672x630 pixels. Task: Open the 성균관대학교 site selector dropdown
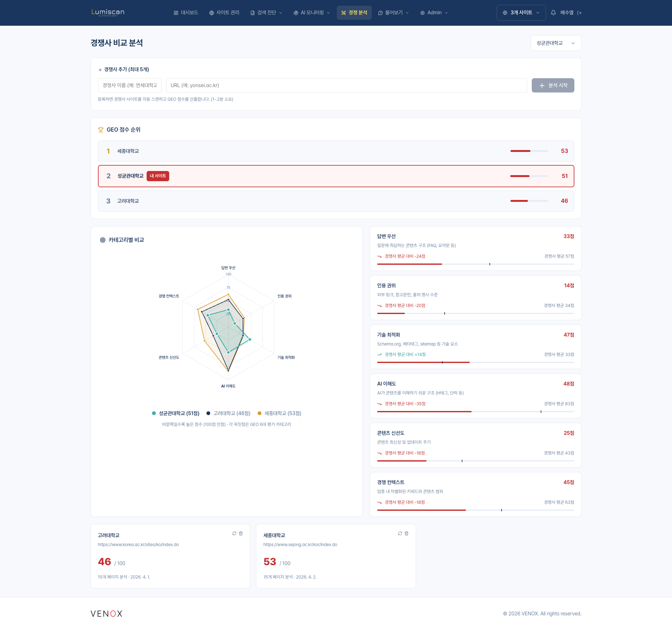tap(555, 43)
